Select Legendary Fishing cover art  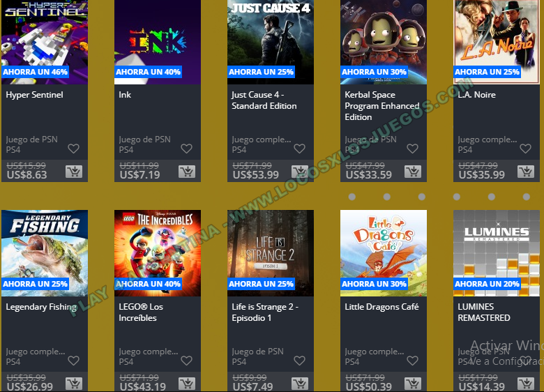point(45,253)
